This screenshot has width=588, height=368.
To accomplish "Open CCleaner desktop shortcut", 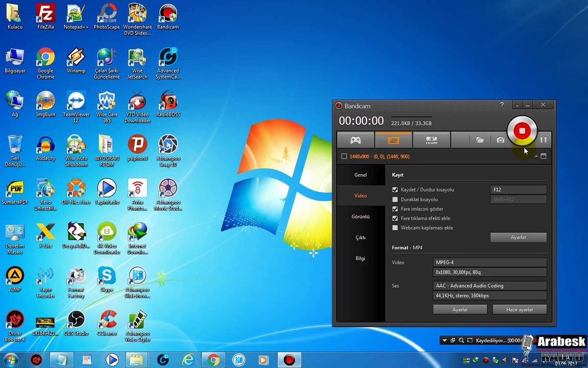I will [107, 323].
